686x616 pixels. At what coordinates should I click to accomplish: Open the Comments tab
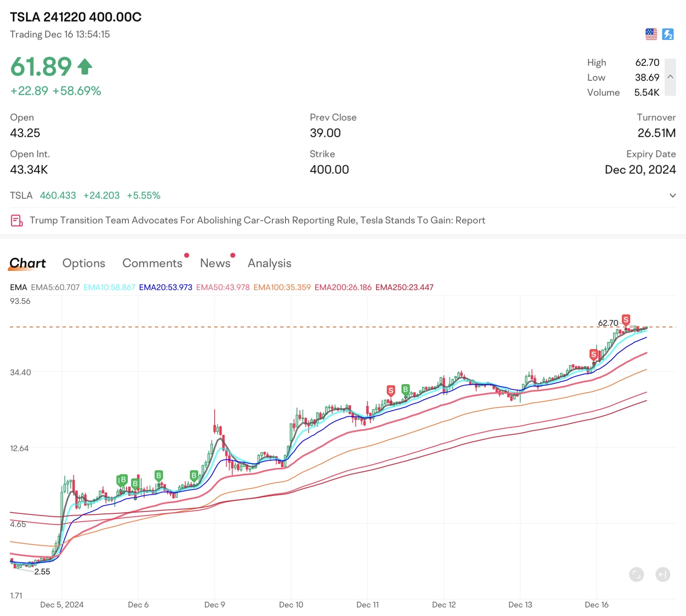click(x=152, y=263)
